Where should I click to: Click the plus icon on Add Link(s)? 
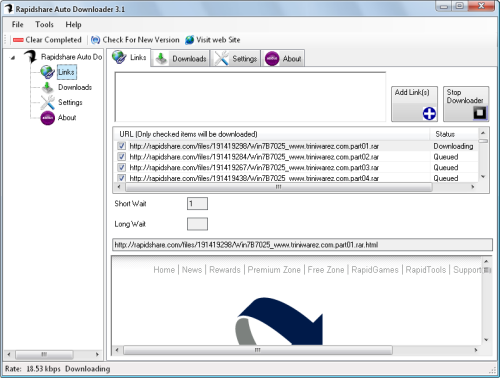pyautogui.click(x=429, y=114)
